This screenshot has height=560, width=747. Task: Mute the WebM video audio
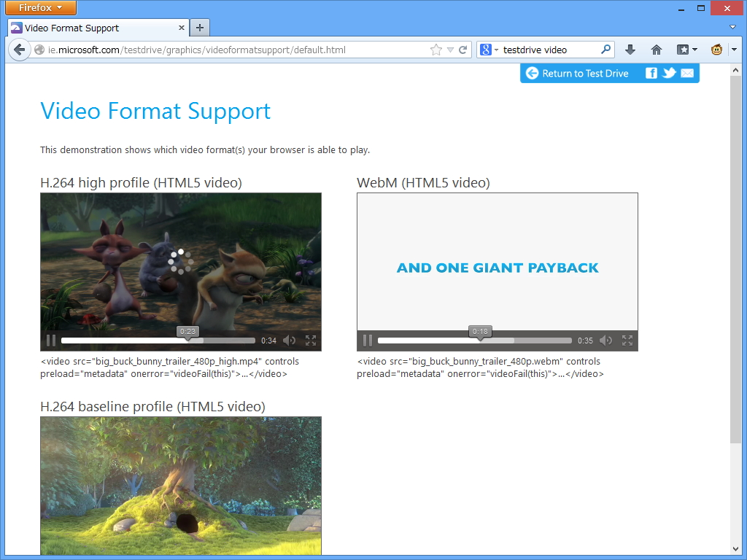click(605, 341)
